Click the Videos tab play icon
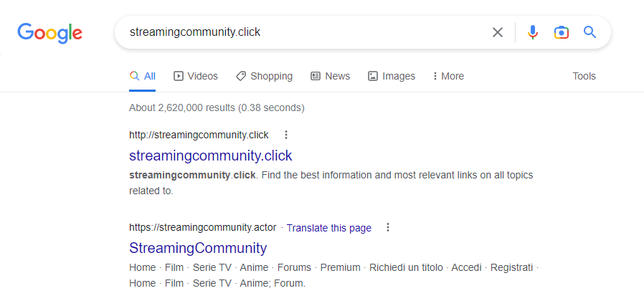Image resolution: width=644 pixels, height=306 pixels. pos(179,76)
